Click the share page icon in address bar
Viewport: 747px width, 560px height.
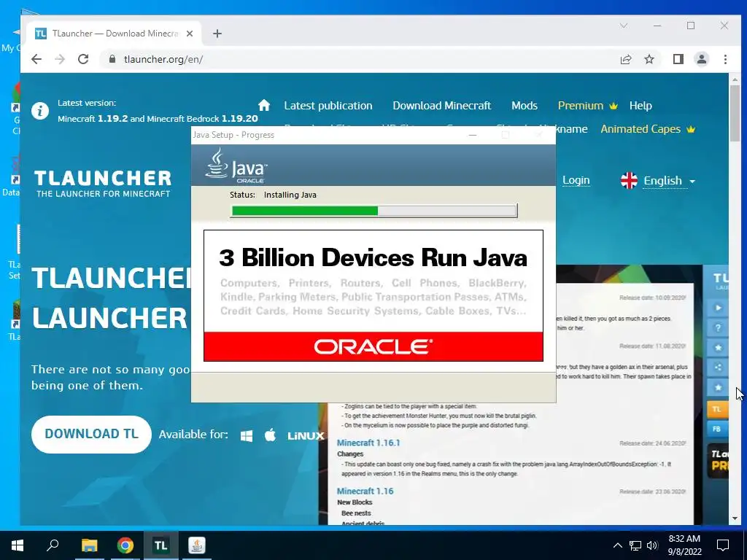coord(625,59)
